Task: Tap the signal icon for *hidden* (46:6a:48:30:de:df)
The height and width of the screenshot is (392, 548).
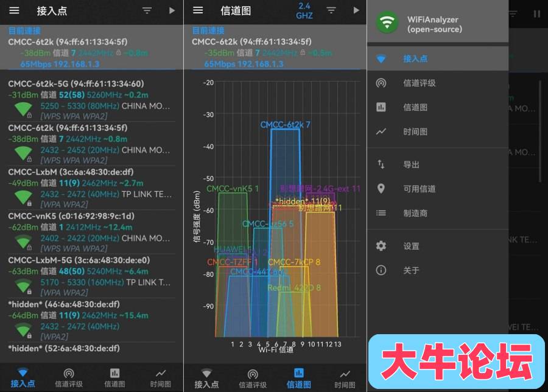Action: point(23,330)
